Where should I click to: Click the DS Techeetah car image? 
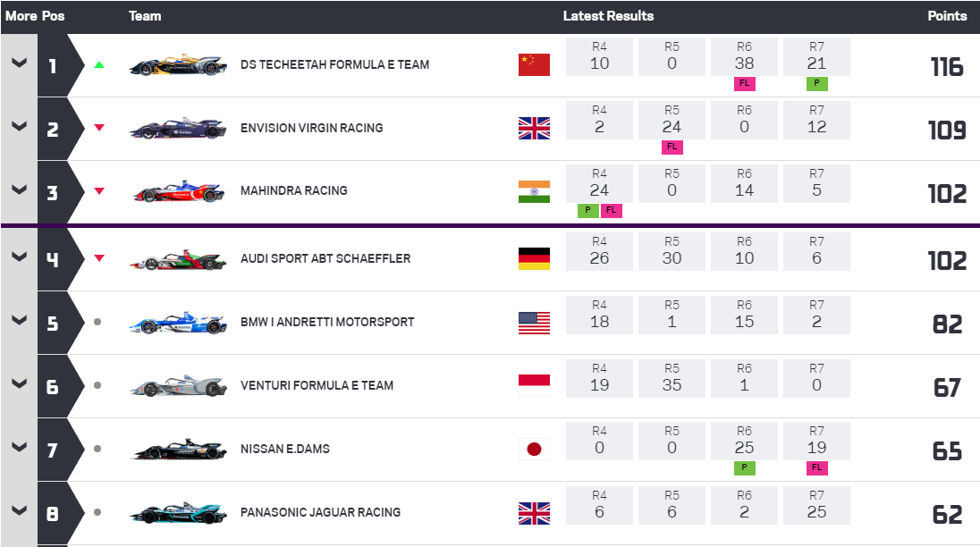(179, 65)
